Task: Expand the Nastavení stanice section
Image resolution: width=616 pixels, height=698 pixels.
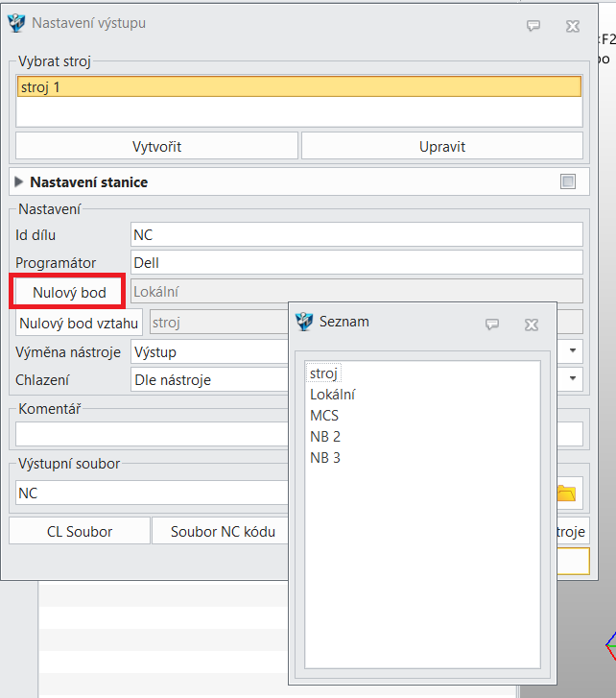Action: [18, 181]
